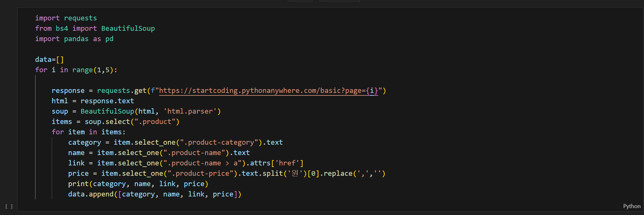Click the empty execution count brackets
This screenshot has width=644, height=215.
(x=9, y=206)
